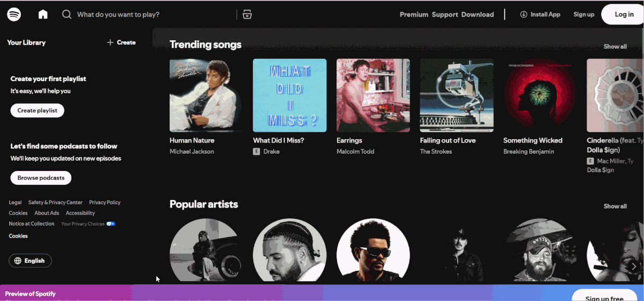This screenshot has width=644, height=301.
Task: Click What Did I Miss? song title
Action: pos(279,140)
